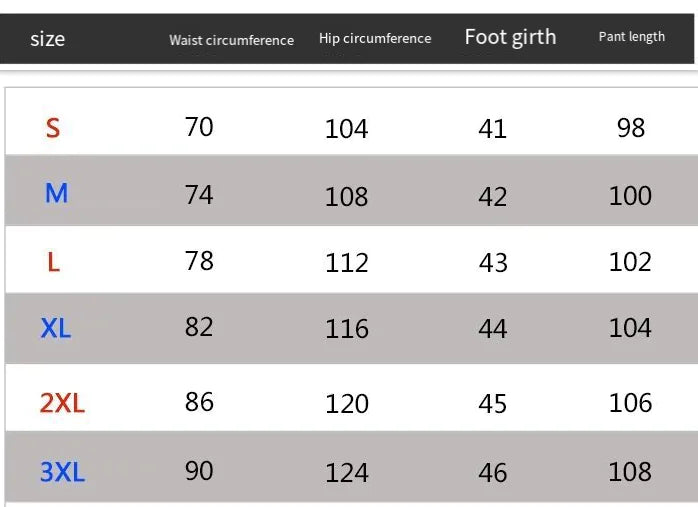Viewport: 698px width, 507px height.
Task: Click the blue 'XL' size label
Action: point(56,328)
